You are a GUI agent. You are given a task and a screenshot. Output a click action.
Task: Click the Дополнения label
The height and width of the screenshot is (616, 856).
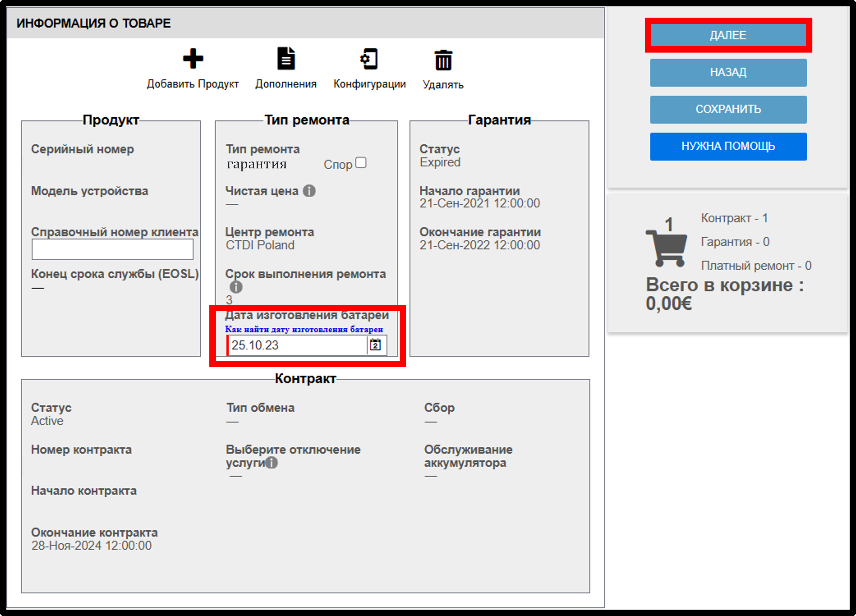point(286,84)
